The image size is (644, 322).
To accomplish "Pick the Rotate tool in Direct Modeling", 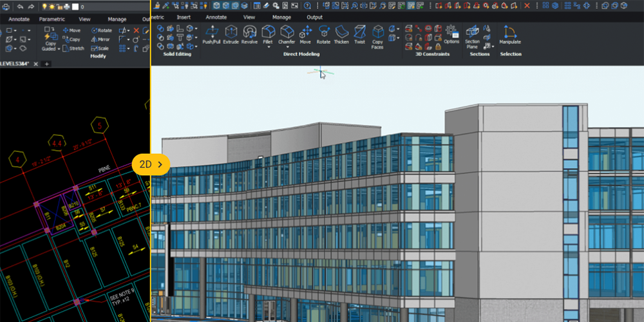I will pos(324,35).
